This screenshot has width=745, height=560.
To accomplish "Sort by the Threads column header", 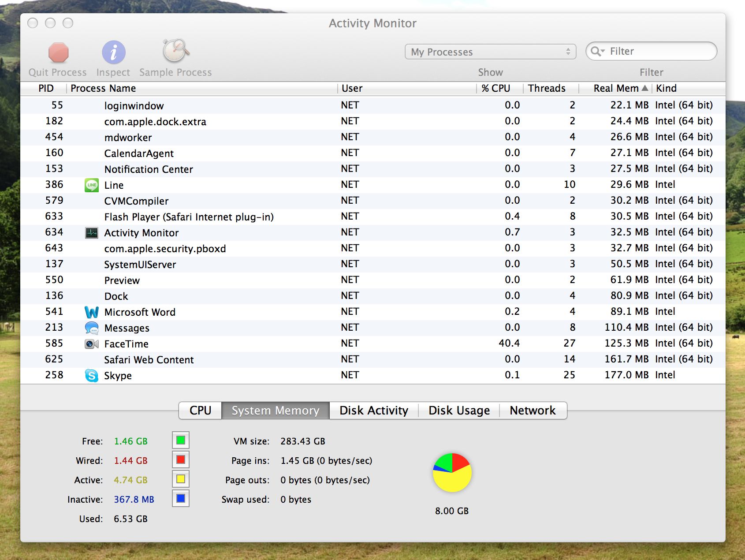I will point(551,88).
